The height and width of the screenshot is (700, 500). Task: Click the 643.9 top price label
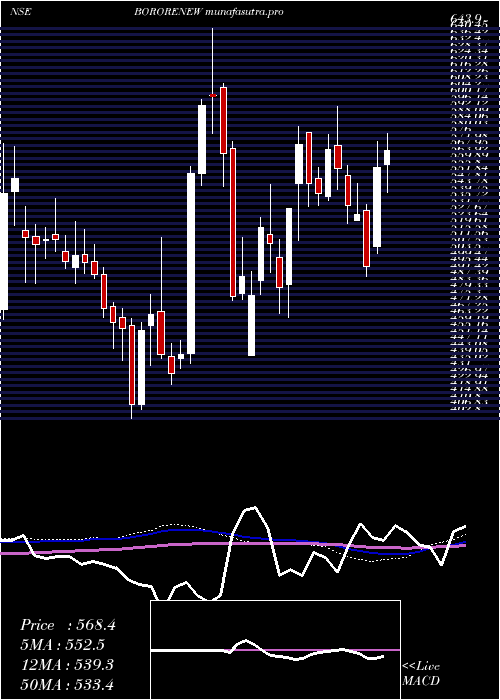466,18
